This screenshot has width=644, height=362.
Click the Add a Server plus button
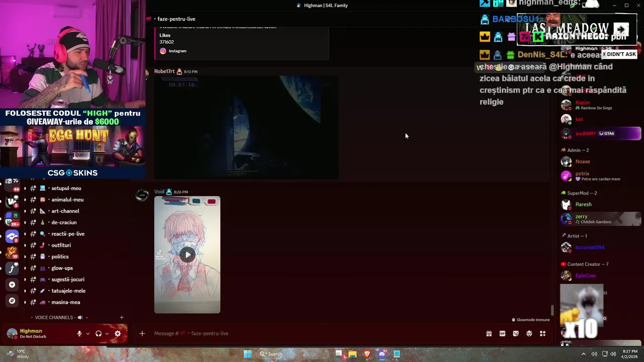(x=12, y=285)
